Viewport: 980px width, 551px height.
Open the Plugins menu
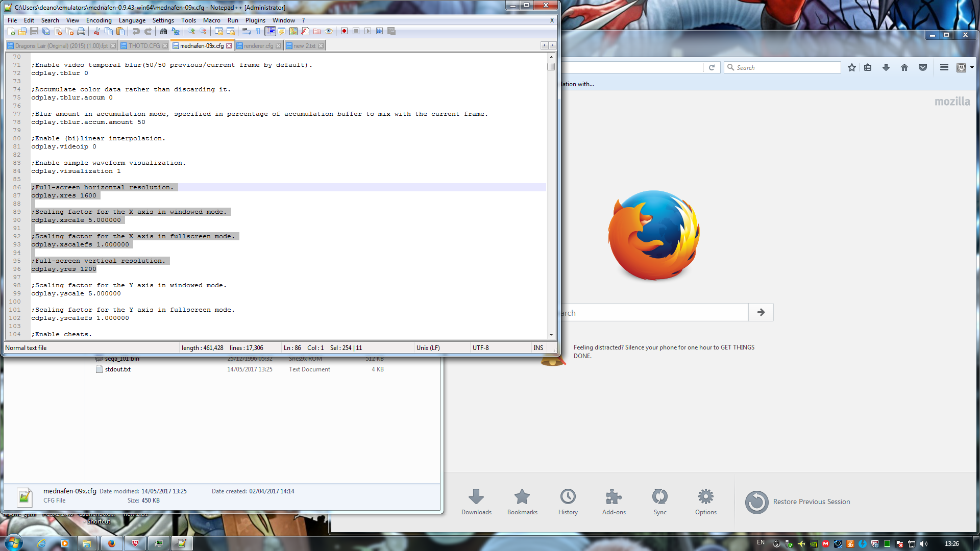click(255, 20)
